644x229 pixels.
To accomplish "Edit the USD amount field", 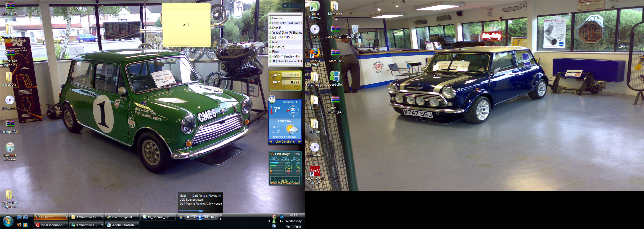I will (x=291, y=75).
